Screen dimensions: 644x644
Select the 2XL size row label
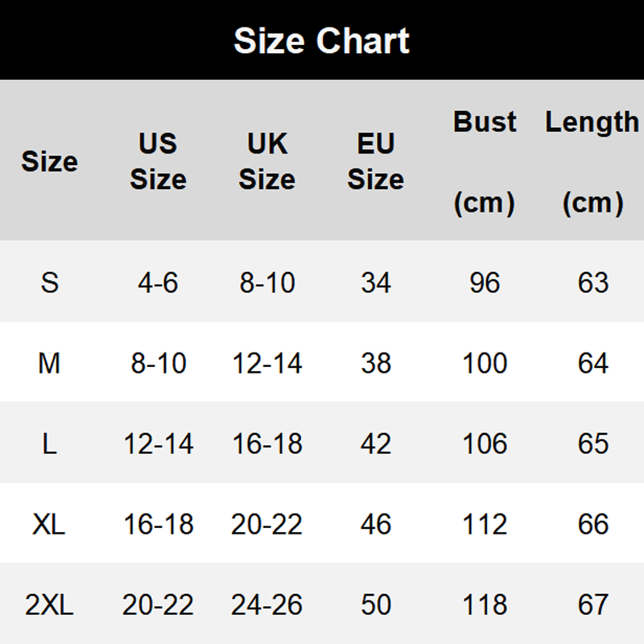coord(49,605)
